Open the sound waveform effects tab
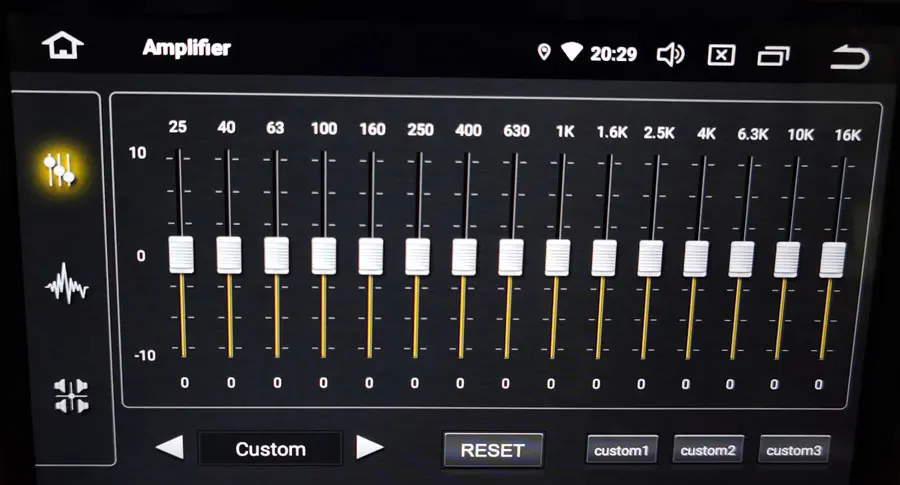Image resolution: width=900 pixels, height=485 pixels. tap(67, 284)
